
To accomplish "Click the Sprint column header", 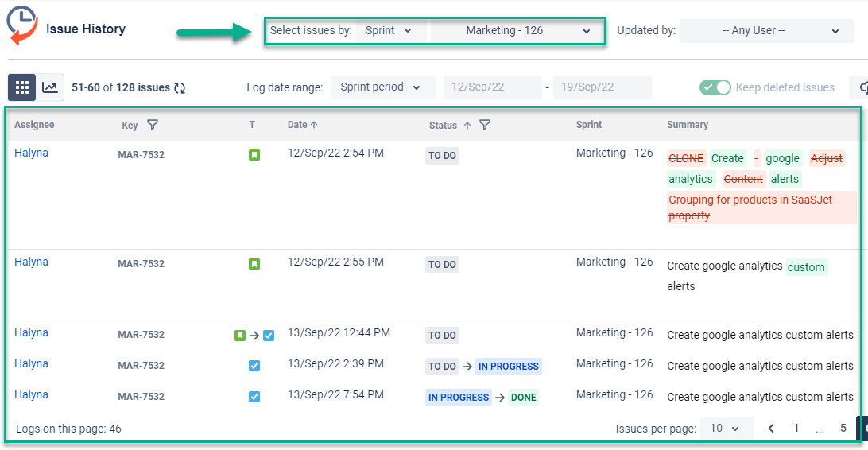I will 588,125.
